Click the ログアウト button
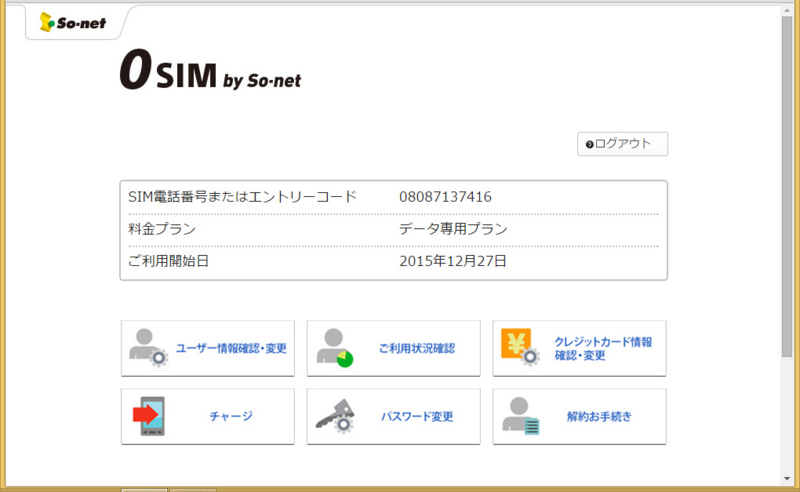The height and width of the screenshot is (492, 800). coord(622,144)
